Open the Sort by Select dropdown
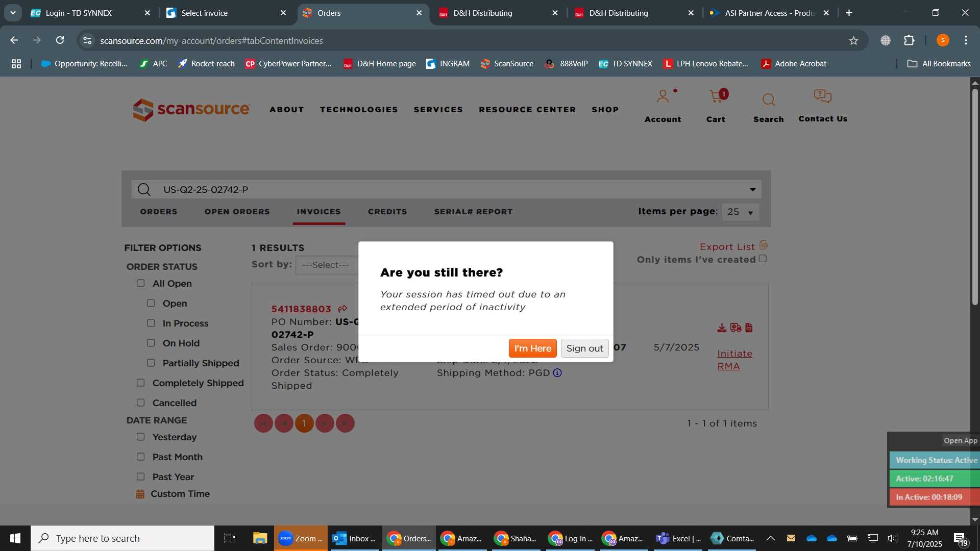The image size is (980, 551). 327,265
